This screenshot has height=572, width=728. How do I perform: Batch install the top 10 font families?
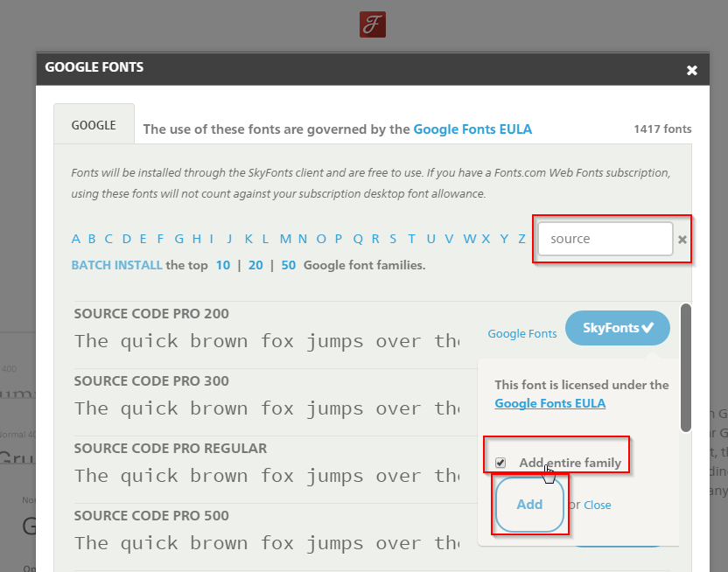(x=223, y=265)
